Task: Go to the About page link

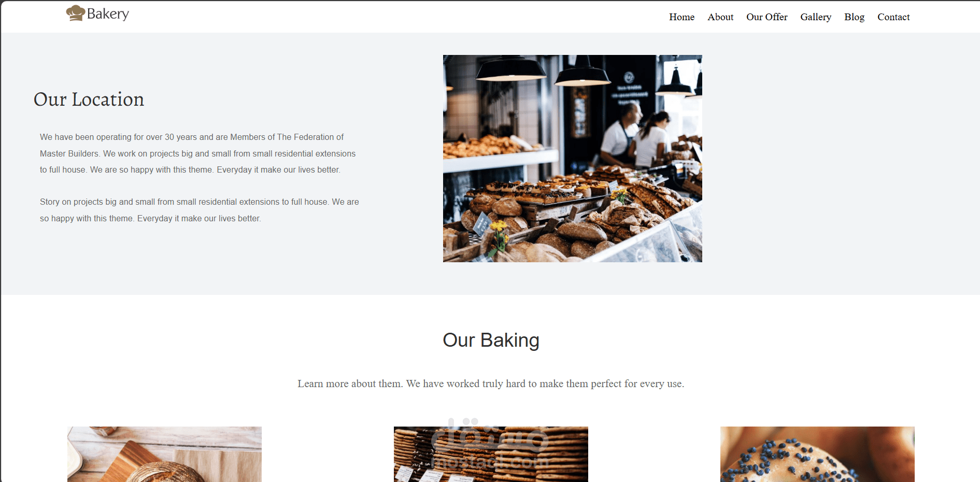Action: [720, 17]
